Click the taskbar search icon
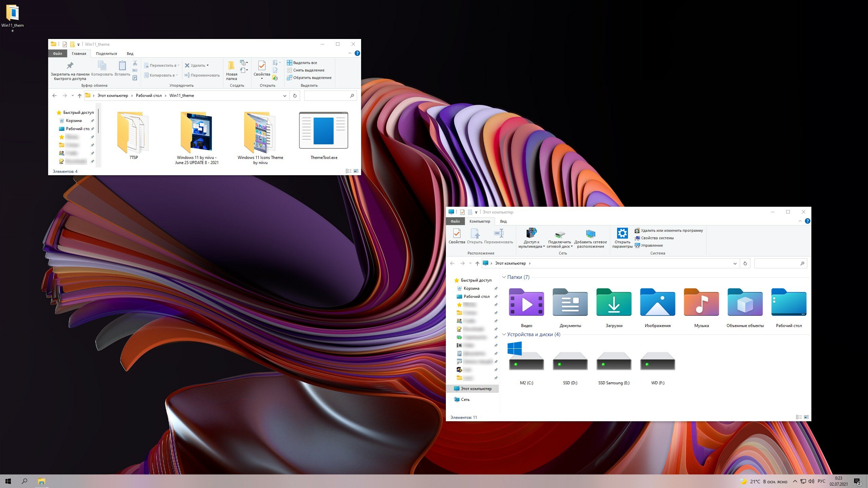This screenshot has height=488, width=868. click(24, 481)
